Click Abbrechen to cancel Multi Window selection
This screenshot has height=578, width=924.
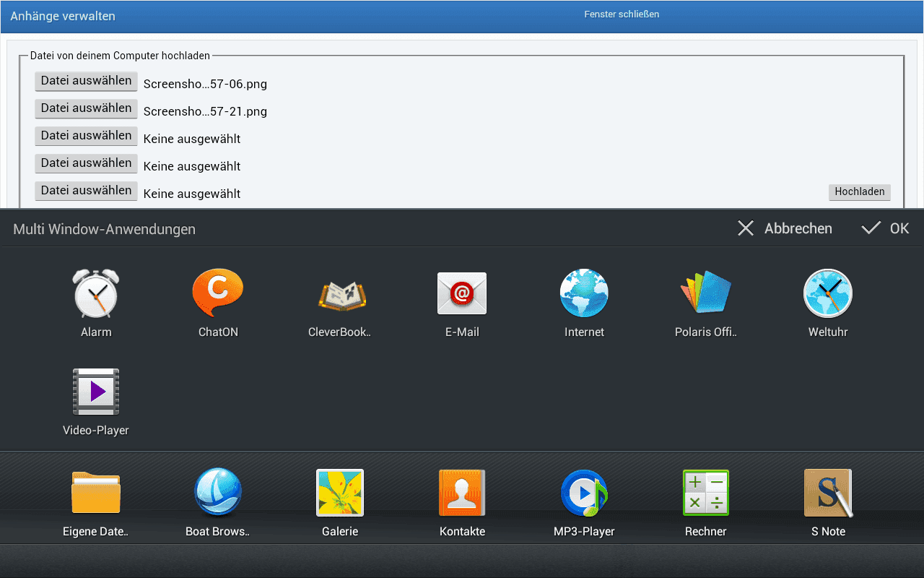coord(785,228)
